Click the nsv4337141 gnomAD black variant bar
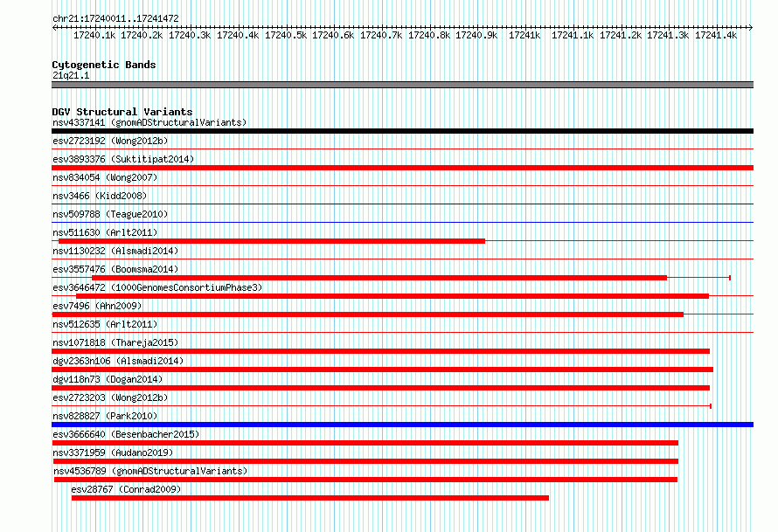778x532 pixels. tap(402, 131)
